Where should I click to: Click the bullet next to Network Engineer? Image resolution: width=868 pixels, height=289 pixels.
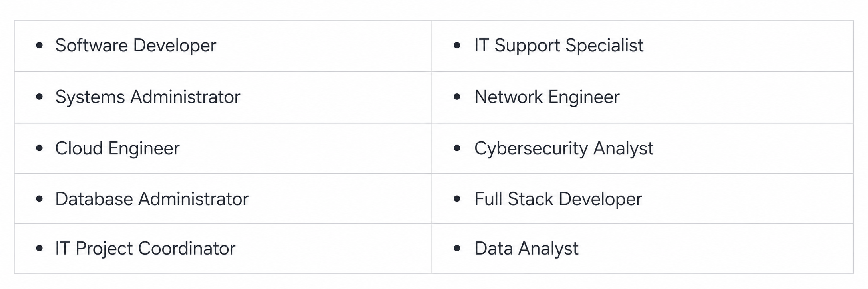click(x=457, y=97)
